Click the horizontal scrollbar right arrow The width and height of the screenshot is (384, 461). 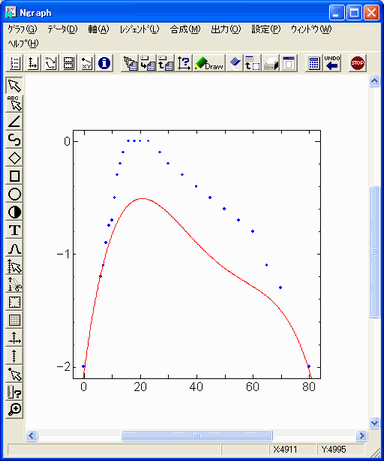[361, 435]
